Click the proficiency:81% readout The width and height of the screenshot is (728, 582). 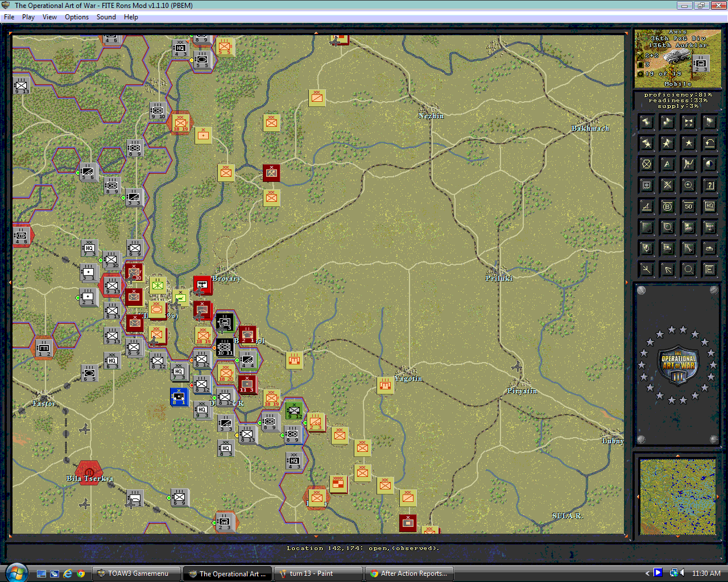(x=678, y=95)
